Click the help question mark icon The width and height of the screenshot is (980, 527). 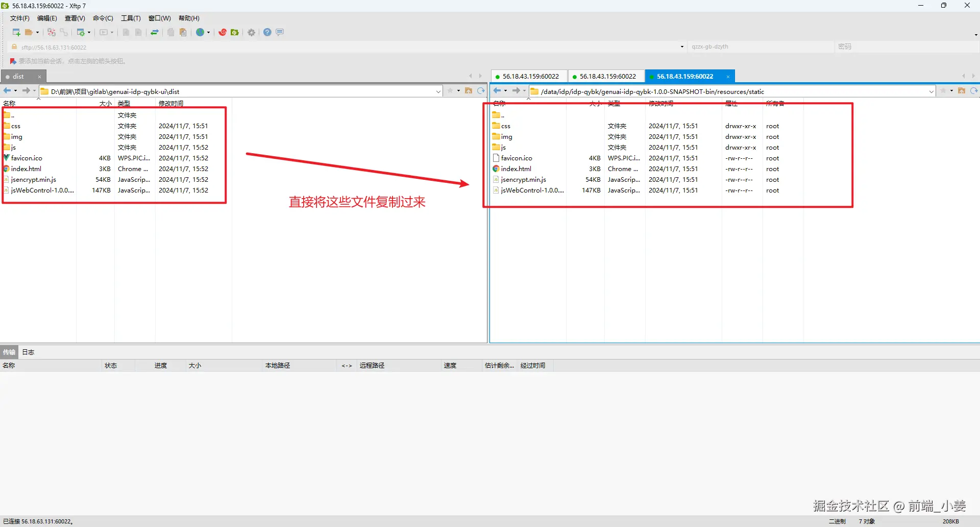pyautogui.click(x=267, y=32)
